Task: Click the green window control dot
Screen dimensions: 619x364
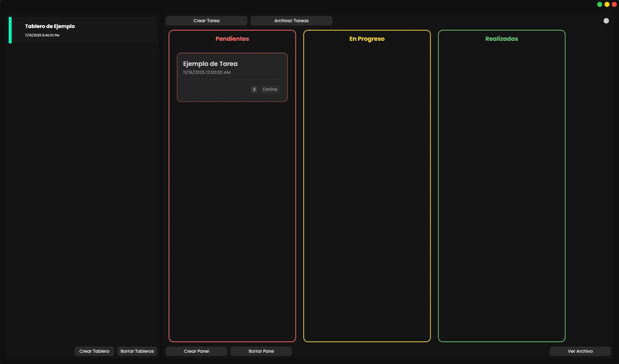Action: pos(599,4)
